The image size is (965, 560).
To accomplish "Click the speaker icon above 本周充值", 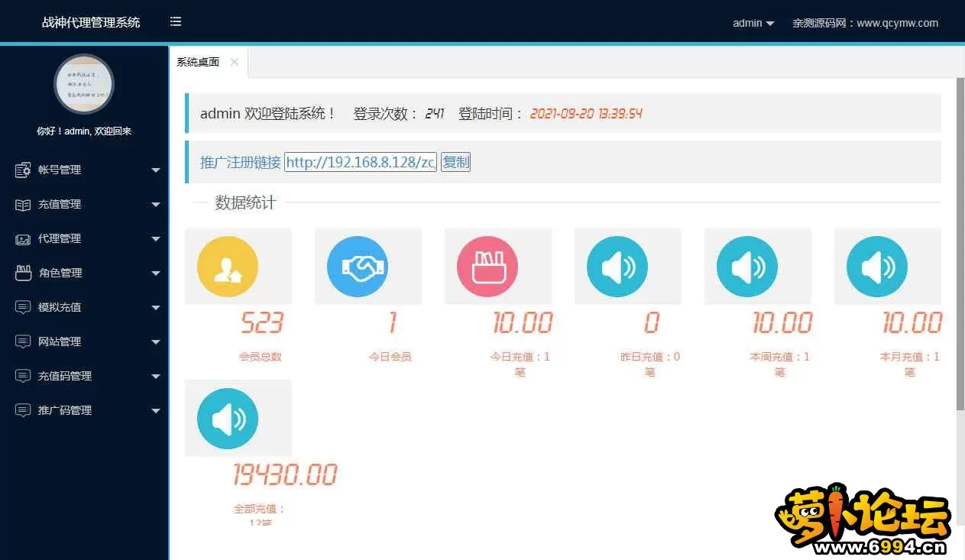I will point(747,267).
